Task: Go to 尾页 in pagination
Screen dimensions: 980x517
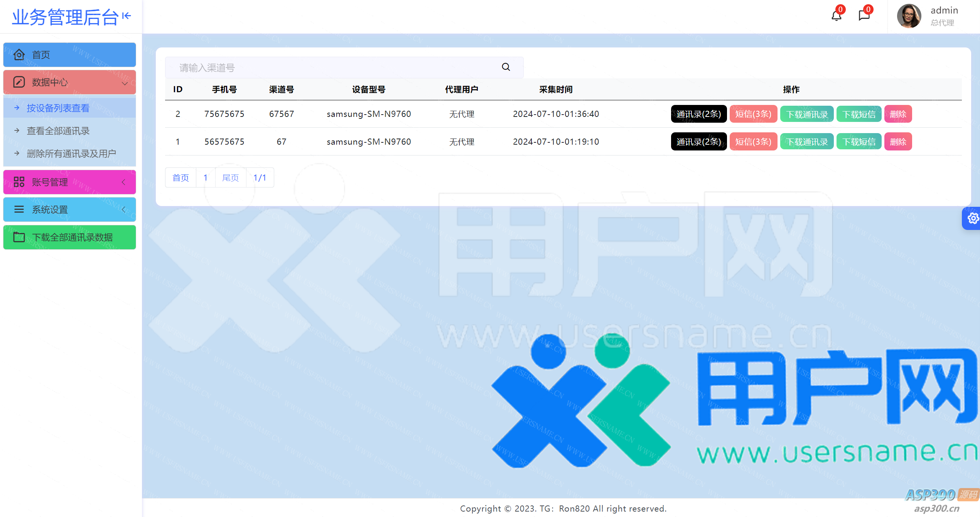Action: [x=230, y=177]
